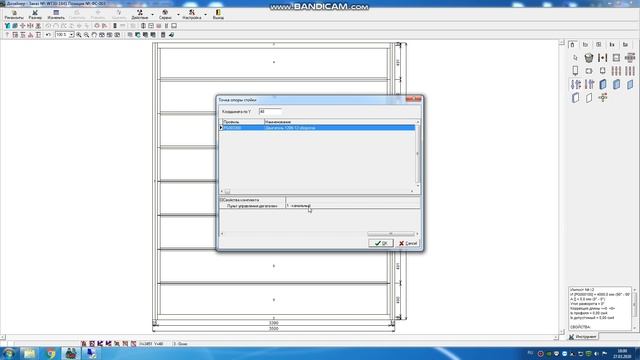Close the Точка опоры стойки dialog
This screenshot has height=360, width=640.
(413, 99)
